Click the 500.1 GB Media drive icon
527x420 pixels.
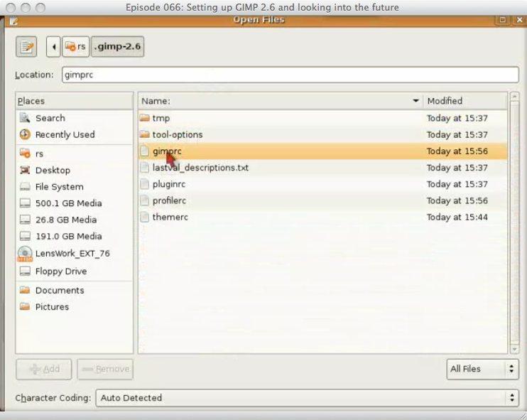[25, 203]
